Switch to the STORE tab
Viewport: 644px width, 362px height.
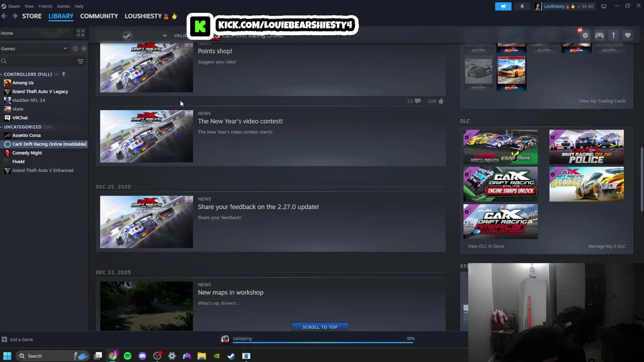pos(32,16)
